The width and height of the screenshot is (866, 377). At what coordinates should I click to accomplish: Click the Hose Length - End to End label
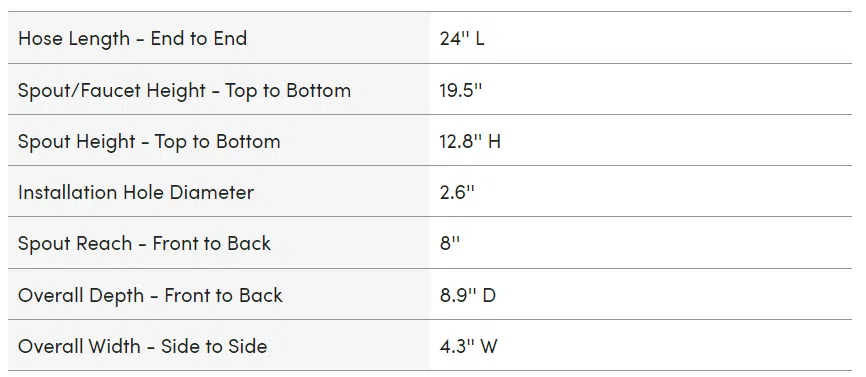point(133,39)
